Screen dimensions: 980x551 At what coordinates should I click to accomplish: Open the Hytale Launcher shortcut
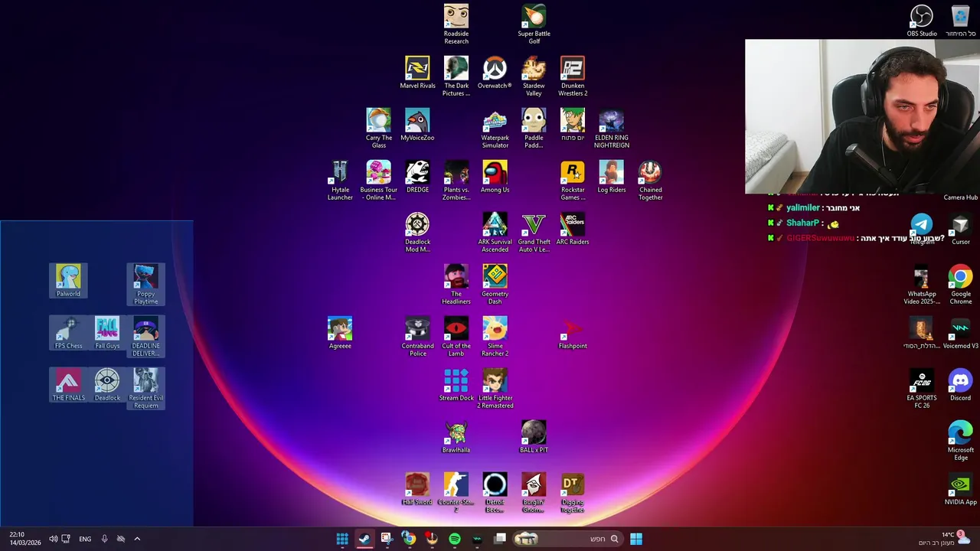[x=340, y=181]
